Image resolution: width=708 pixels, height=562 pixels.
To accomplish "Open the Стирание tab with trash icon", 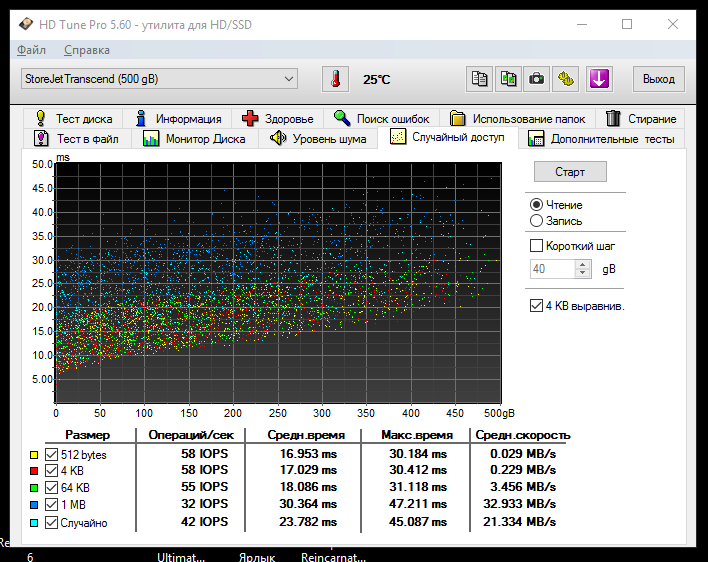I will point(639,118).
